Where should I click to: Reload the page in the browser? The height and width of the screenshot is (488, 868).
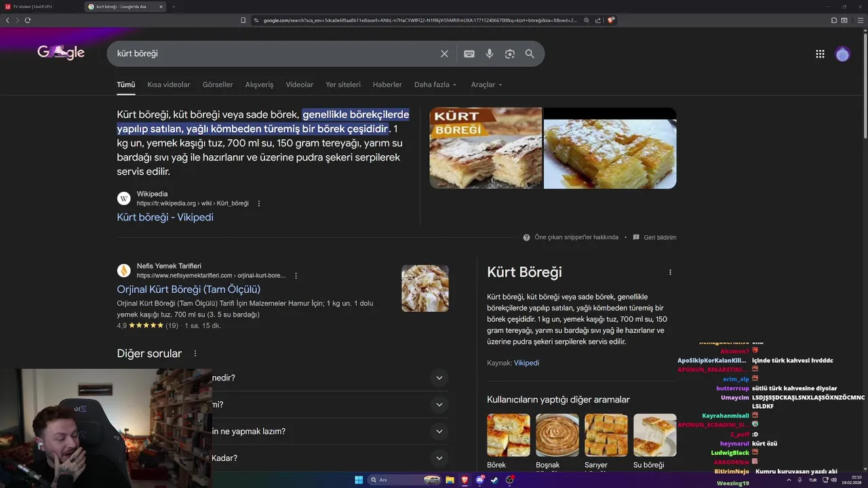click(27, 20)
